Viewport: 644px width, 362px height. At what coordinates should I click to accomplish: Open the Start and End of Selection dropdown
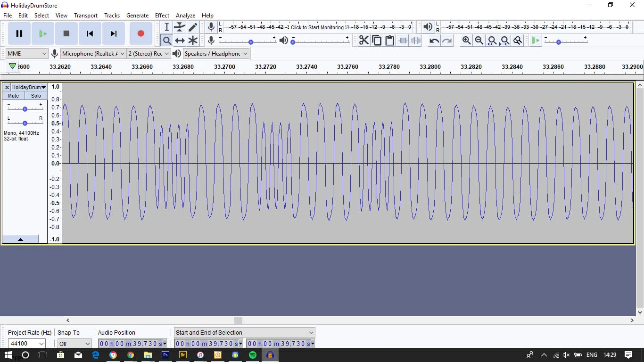point(244,332)
